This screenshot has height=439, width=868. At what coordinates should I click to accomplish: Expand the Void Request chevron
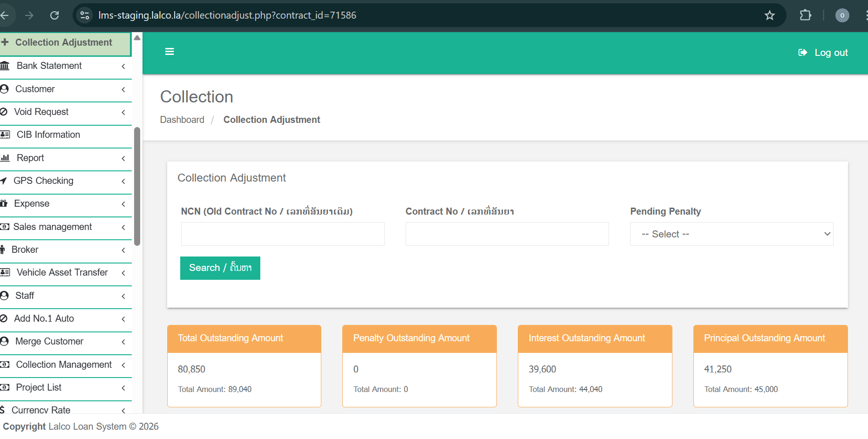(123, 112)
